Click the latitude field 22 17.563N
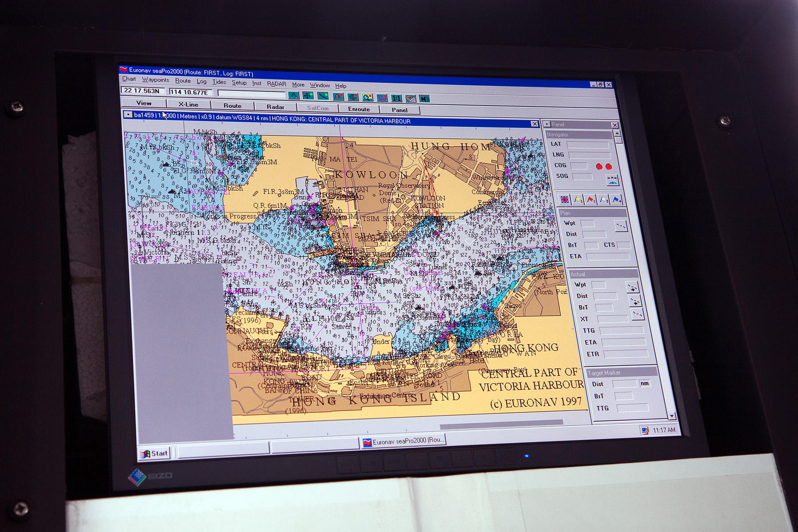Viewport: 798px width, 532px height. pos(143,91)
